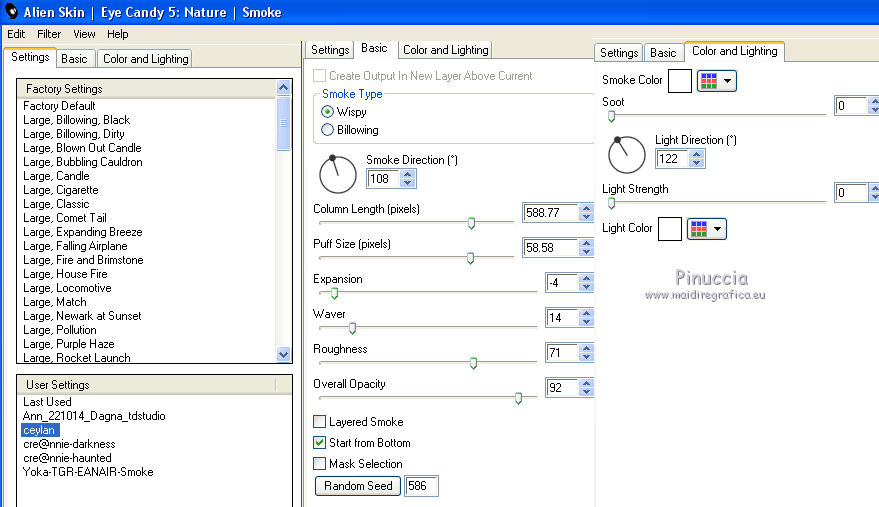
Task: Select Large, Comet Tail preset
Action: point(64,218)
